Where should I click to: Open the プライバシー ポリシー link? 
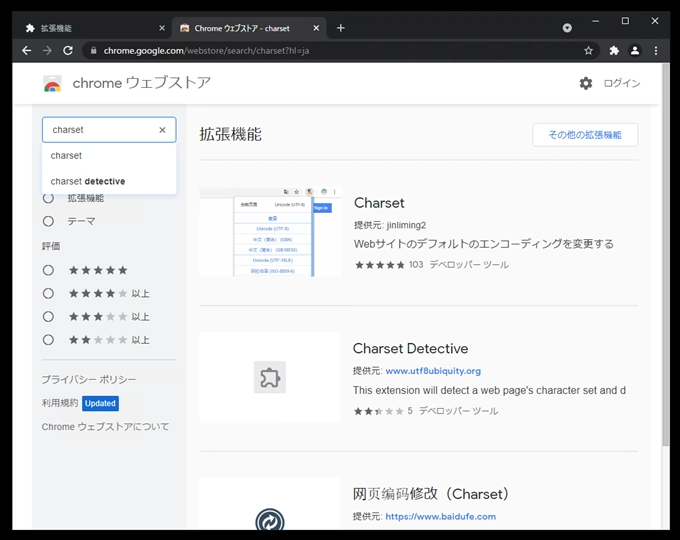(x=89, y=380)
